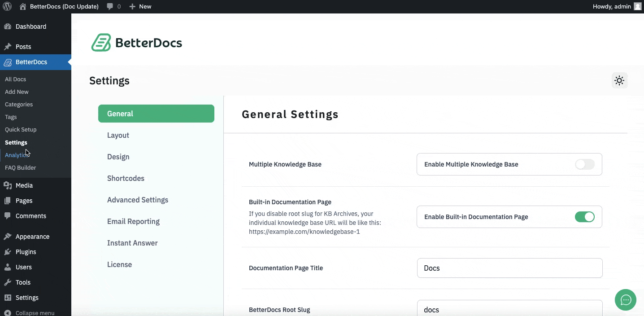Enable the Multiple Knowledge Base toggle
The image size is (644, 316).
click(584, 164)
